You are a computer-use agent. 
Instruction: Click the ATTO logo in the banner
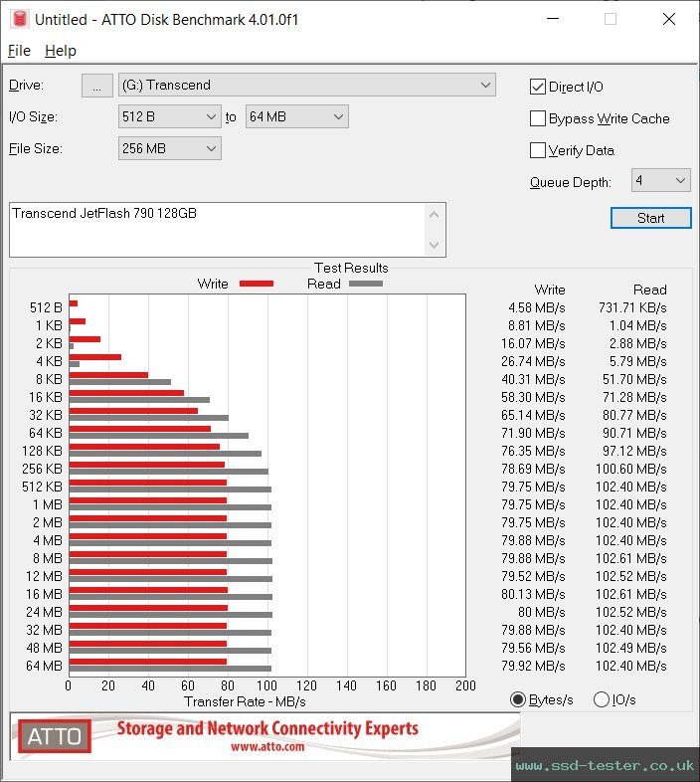[x=55, y=736]
